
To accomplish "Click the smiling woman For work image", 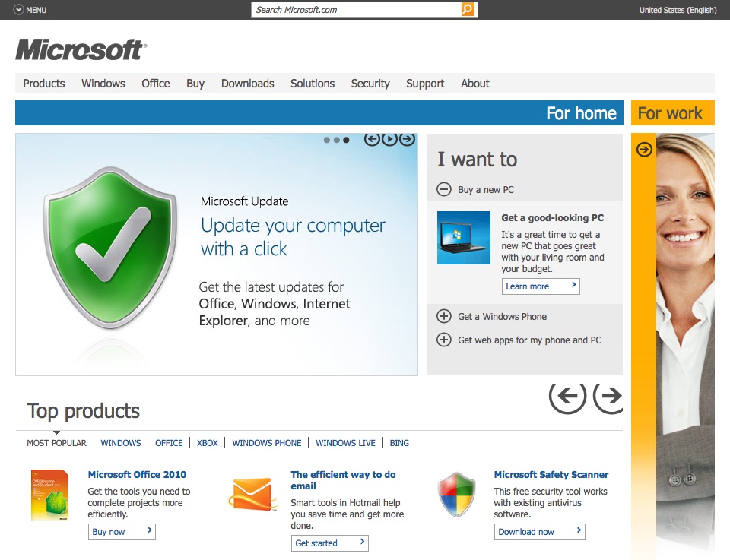I will click(x=685, y=344).
